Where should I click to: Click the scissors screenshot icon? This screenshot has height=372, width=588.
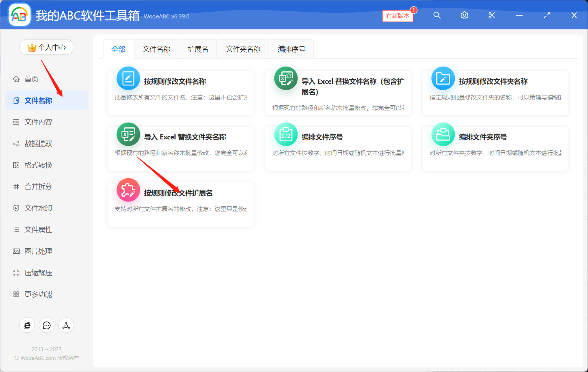pos(492,15)
